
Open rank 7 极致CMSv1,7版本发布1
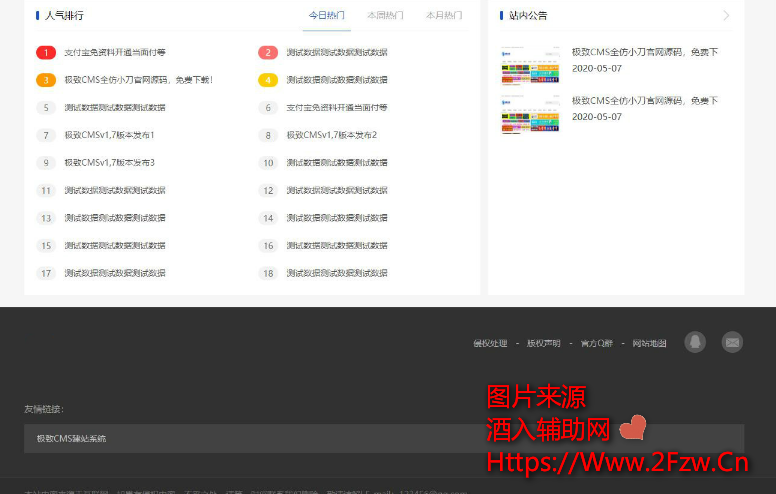109,135
